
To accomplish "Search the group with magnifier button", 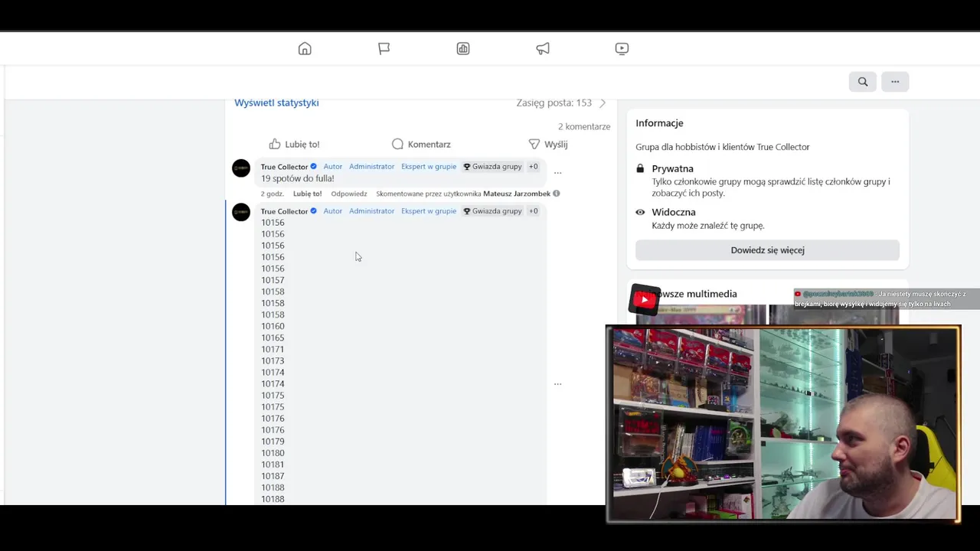I will pyautogui.click(x=863, y=82).
